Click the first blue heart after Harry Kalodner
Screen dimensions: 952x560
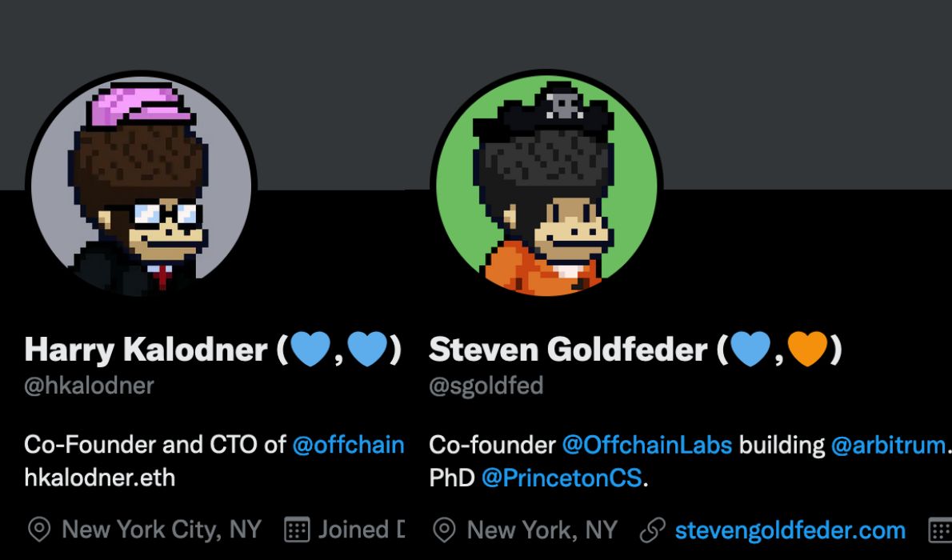310,350
